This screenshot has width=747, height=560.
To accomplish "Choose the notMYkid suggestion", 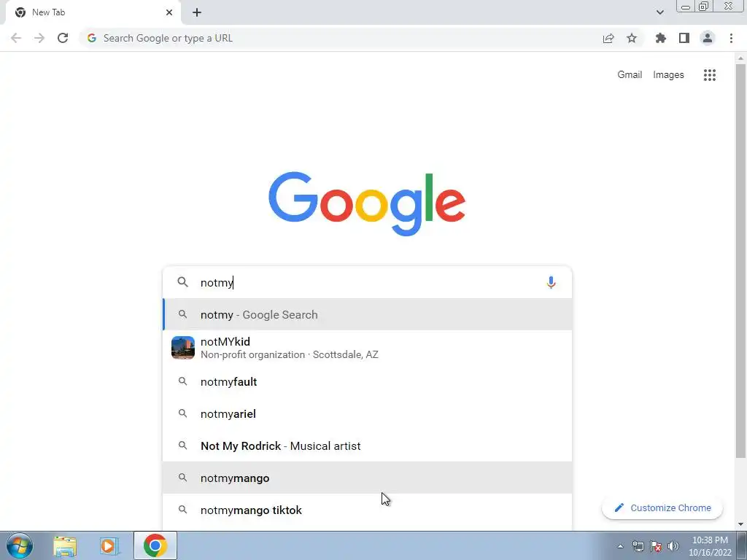I will point(368,348).
